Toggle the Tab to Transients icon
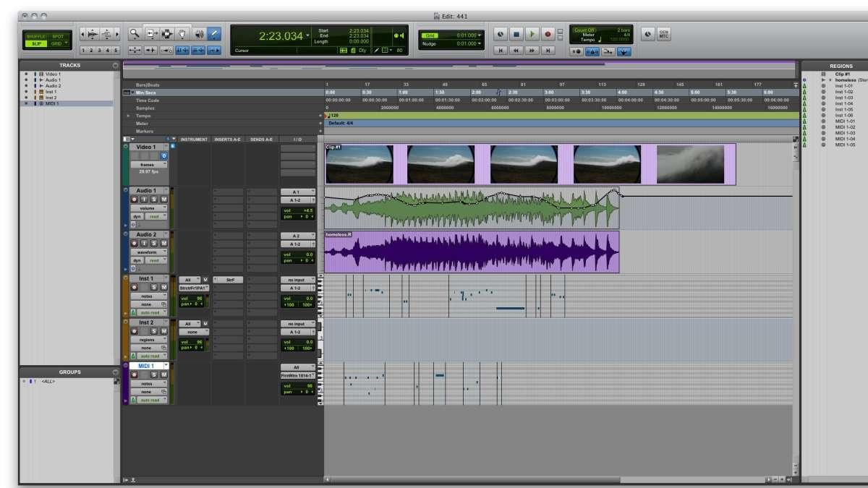The height and width of the screenshot is (488, 868). (x=182, y=50)
